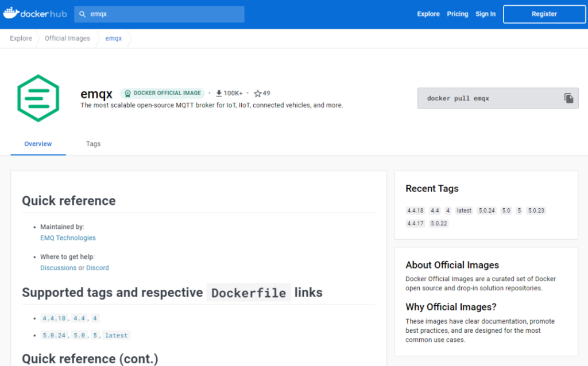Click the Quick reference heading

pyautogui.click(x=69, y=201)
